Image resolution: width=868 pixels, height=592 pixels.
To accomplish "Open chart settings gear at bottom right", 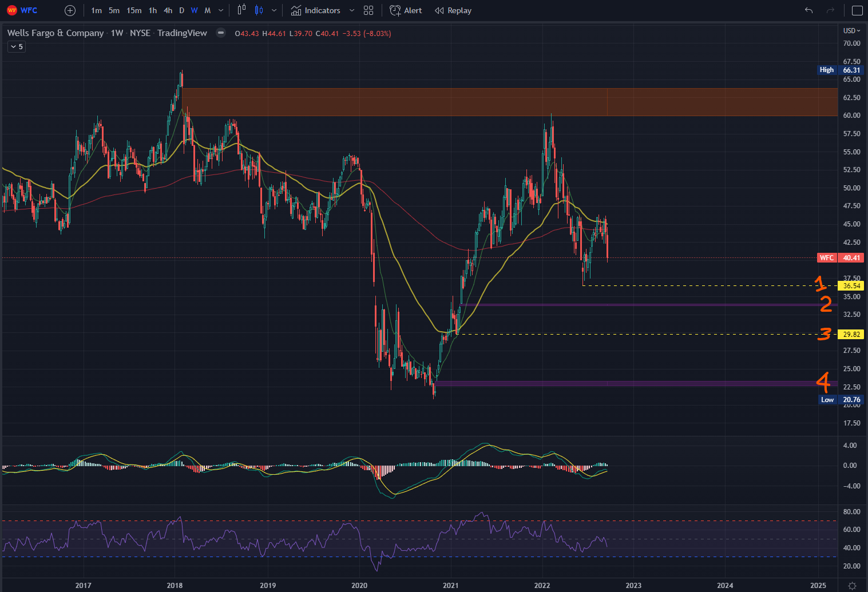I will pyautogui.click(x=852, y=585).
